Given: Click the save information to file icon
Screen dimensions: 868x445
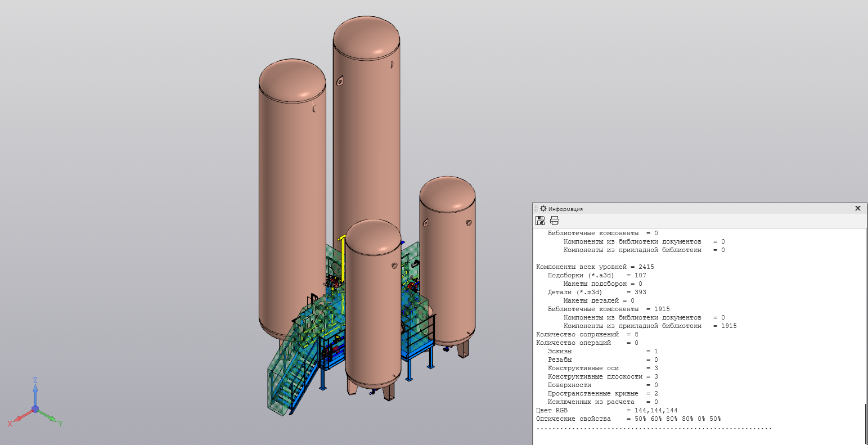Looking at the screenshot, I should pyautogui.click(x=540, y=221).
